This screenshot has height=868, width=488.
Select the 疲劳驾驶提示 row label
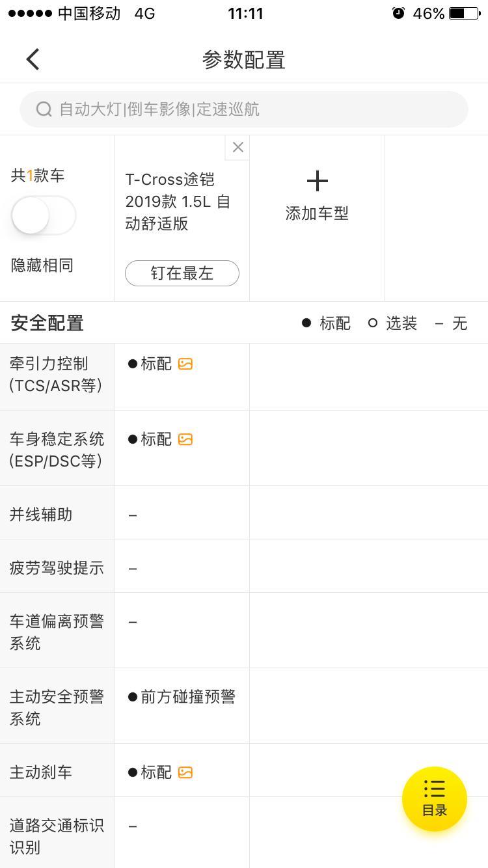pos(57,568)
